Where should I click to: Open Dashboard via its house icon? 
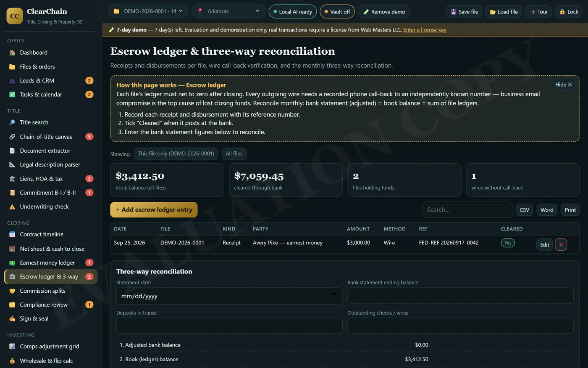(12, 53)
